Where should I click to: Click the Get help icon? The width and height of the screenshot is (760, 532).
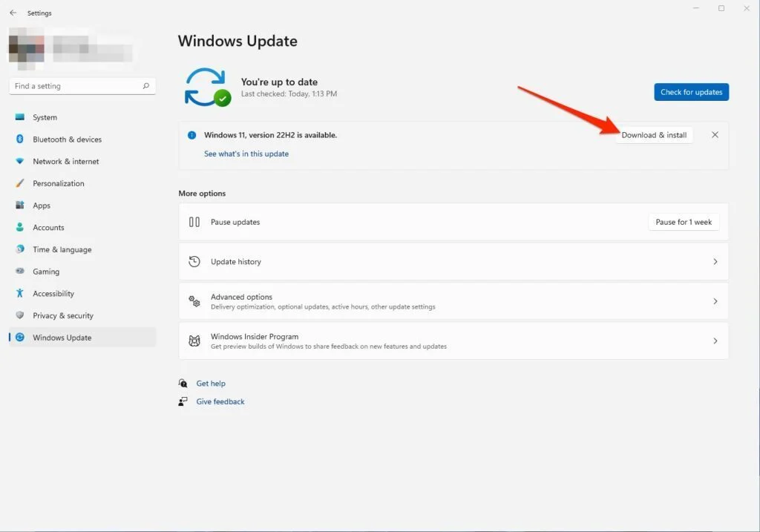pos(183,384)
